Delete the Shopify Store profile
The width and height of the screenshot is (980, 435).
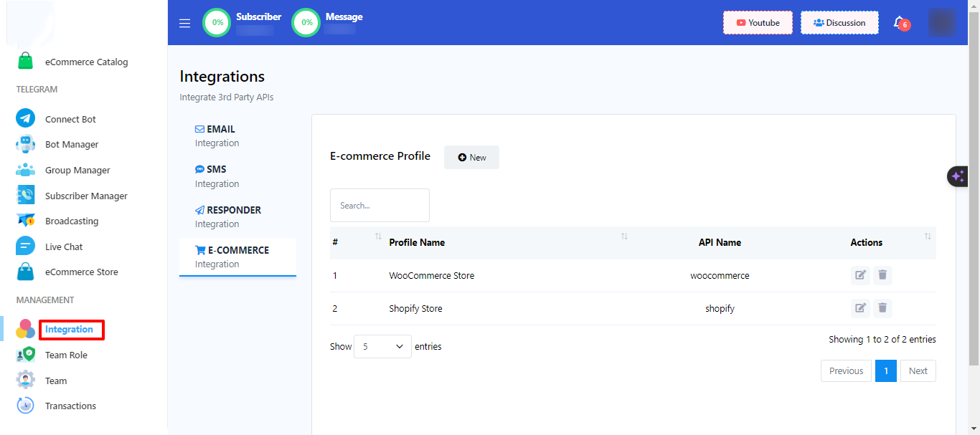point(882,308)
